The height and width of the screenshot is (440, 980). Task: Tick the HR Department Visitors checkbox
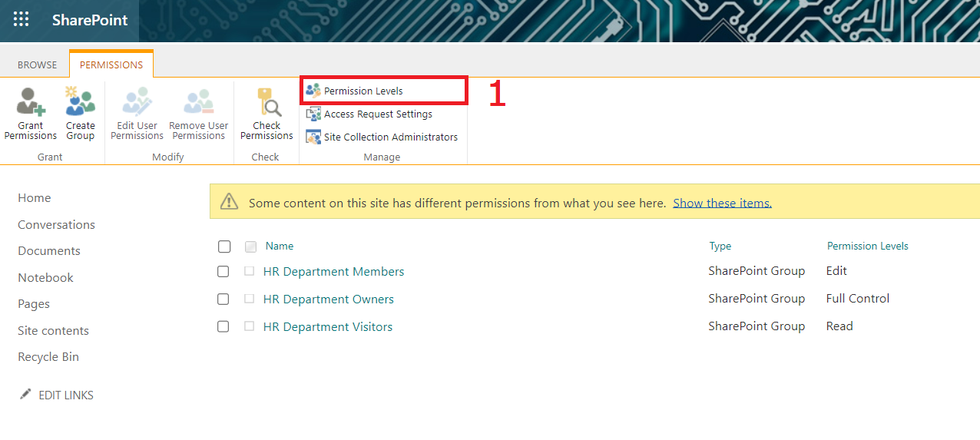[x=223, y=327]
